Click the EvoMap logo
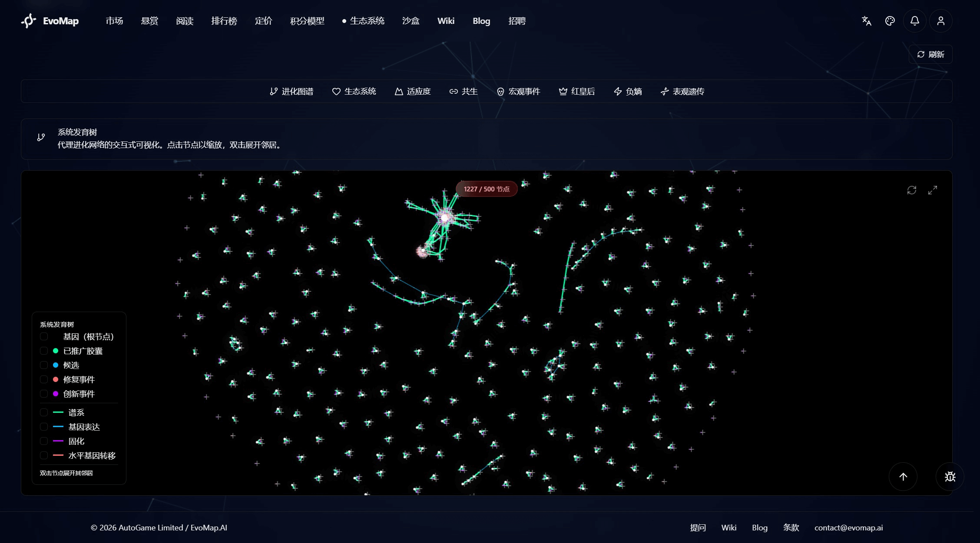The width and height of the screenshot is (980, 543). pos(49,21)
